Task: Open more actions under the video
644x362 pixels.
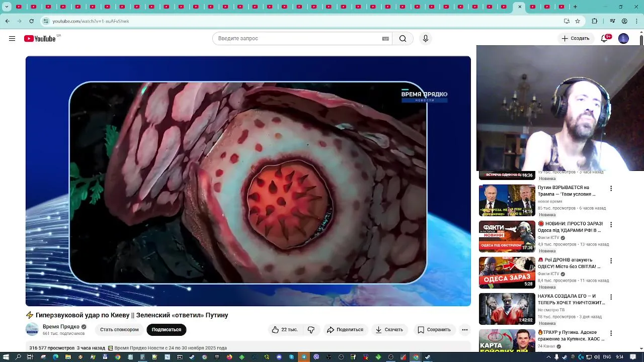Action: coord(465,330)
